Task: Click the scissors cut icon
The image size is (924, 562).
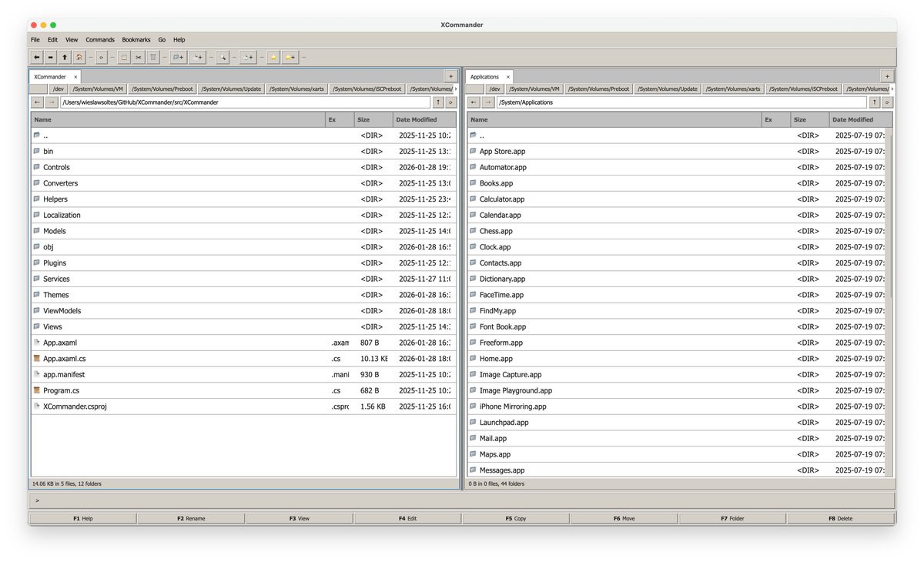Action: point(138,57)
